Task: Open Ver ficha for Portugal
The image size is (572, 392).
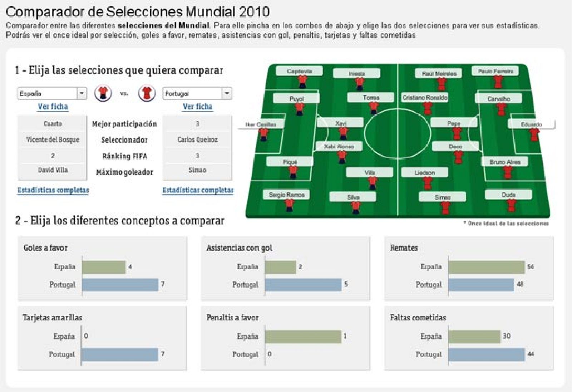Action: click(x=198, y=106)
